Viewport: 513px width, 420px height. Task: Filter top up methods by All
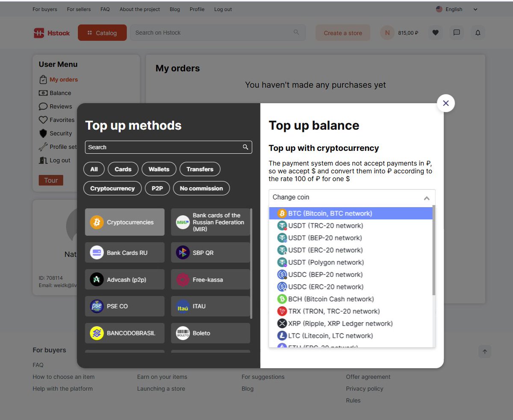click(x=94, y=169)
